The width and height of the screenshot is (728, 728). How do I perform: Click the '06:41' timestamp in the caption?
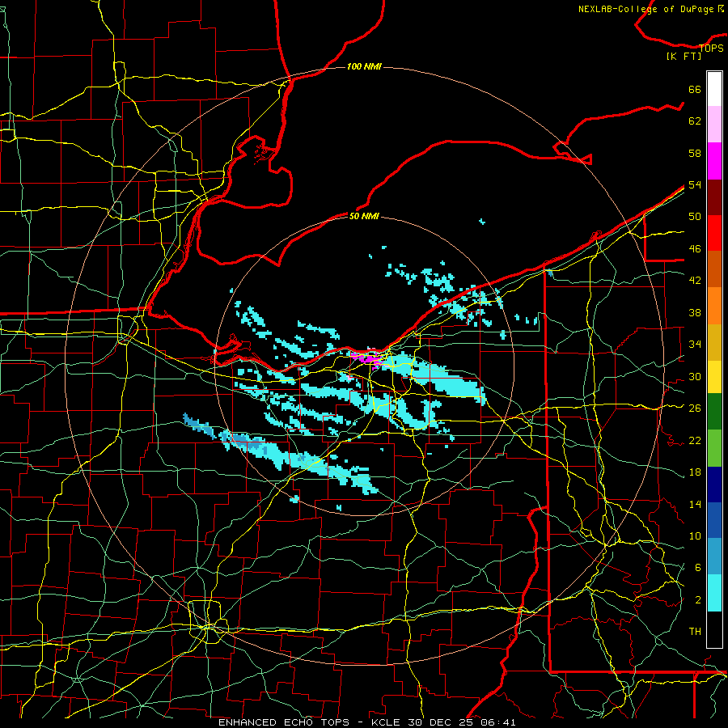point(498,722)
